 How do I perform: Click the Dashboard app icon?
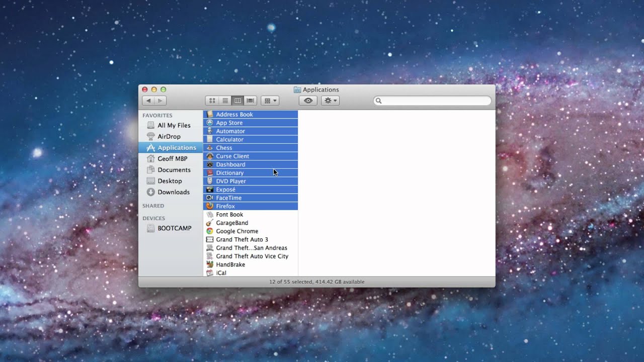click(210, 164)
